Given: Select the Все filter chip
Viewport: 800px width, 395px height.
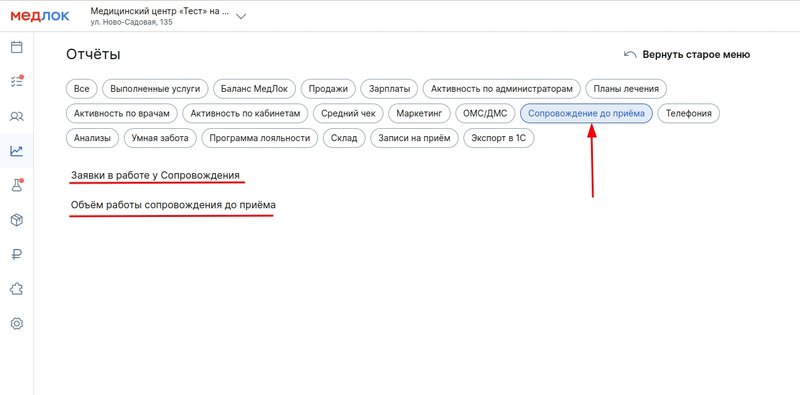Looking at the screenshot, I should pyautogui.click(x=82, y=89).
